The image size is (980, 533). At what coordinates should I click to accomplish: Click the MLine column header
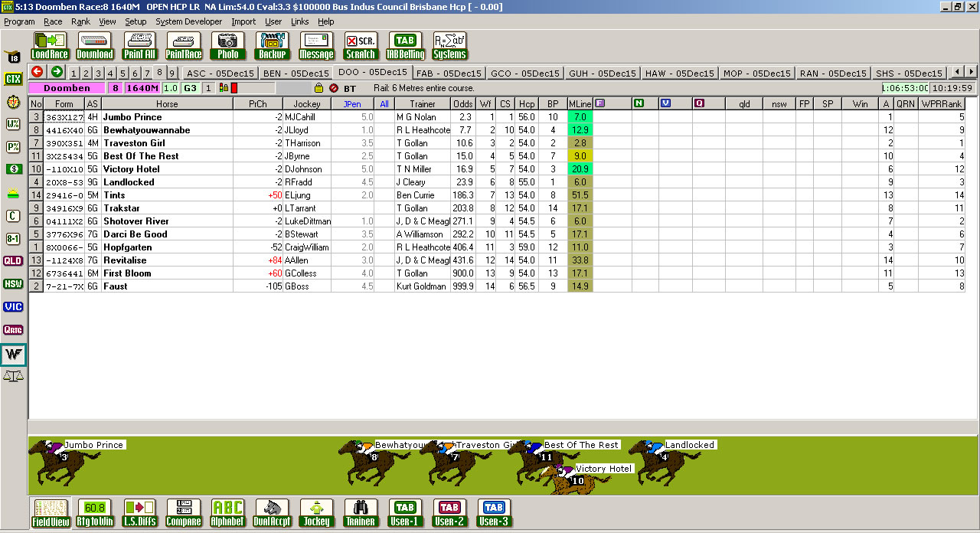(x=580, y=104)
